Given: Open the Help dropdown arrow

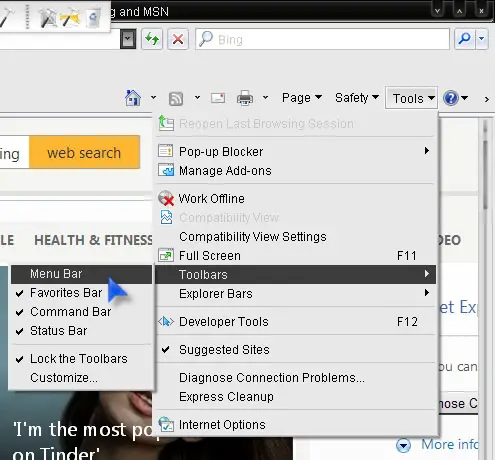Looking at the screenshot, I should click(x=465, y=98).
